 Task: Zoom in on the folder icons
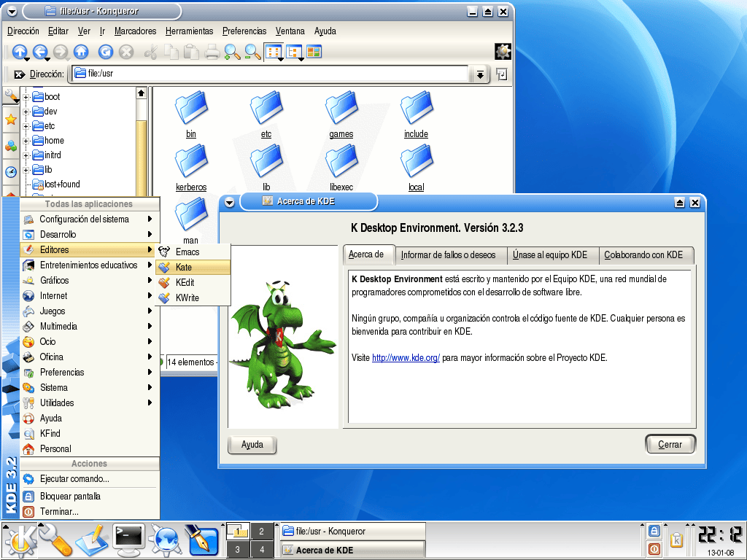232,52
